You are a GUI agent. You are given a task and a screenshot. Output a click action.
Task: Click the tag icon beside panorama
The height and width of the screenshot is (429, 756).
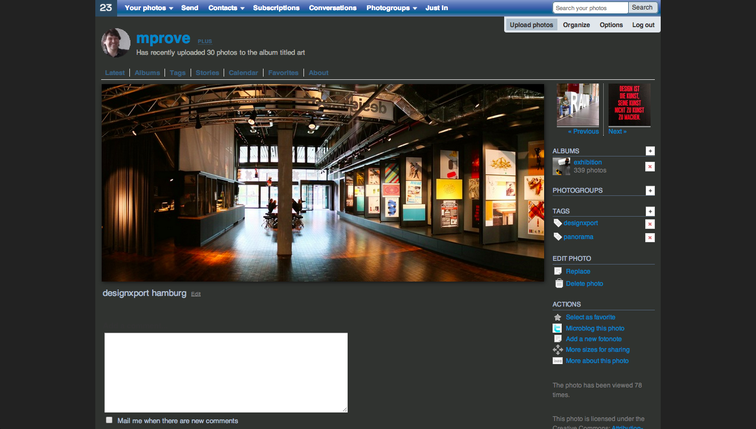coord(557,236)
